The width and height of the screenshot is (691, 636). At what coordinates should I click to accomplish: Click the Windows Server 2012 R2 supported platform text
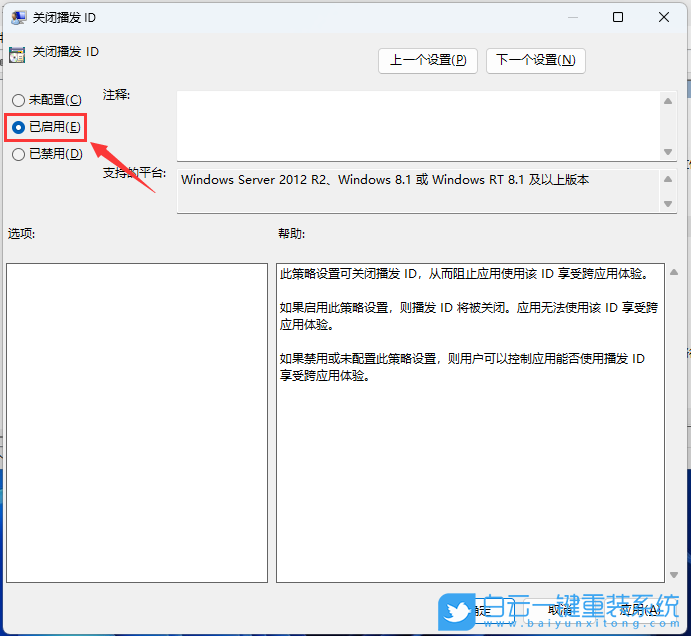(x=385, y=180)
